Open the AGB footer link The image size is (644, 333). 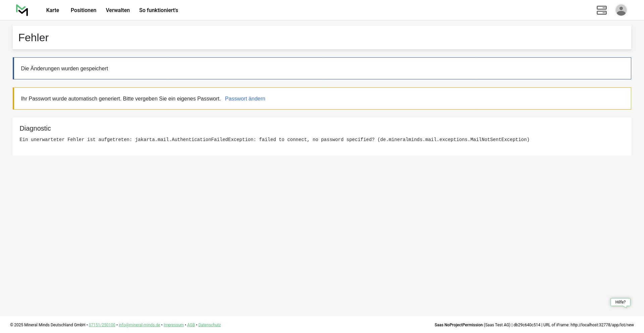pos(191,325)
